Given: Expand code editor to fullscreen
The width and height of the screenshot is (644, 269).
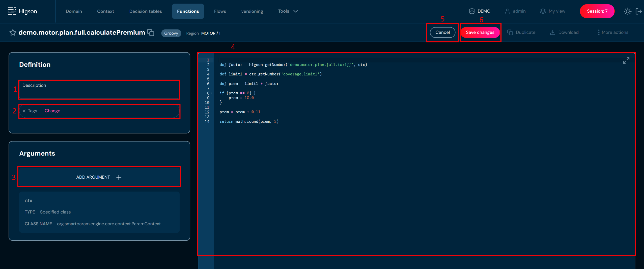Looking at the screenshot, I should coord(626,61).
